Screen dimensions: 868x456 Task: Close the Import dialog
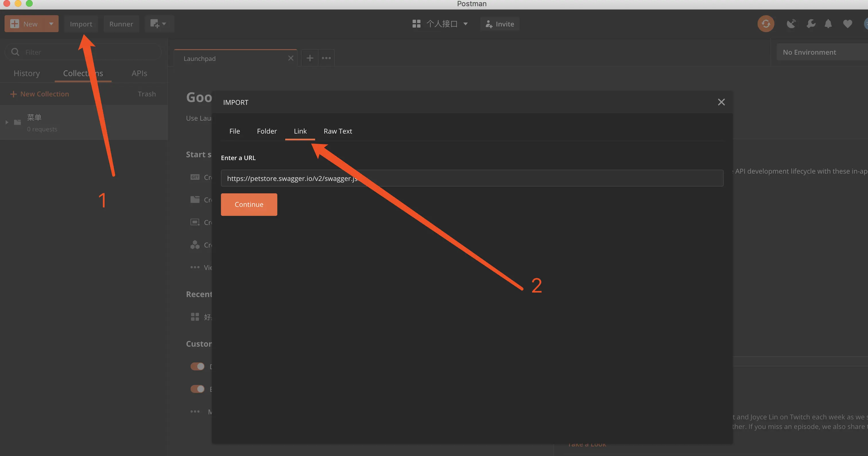point(721,102)
